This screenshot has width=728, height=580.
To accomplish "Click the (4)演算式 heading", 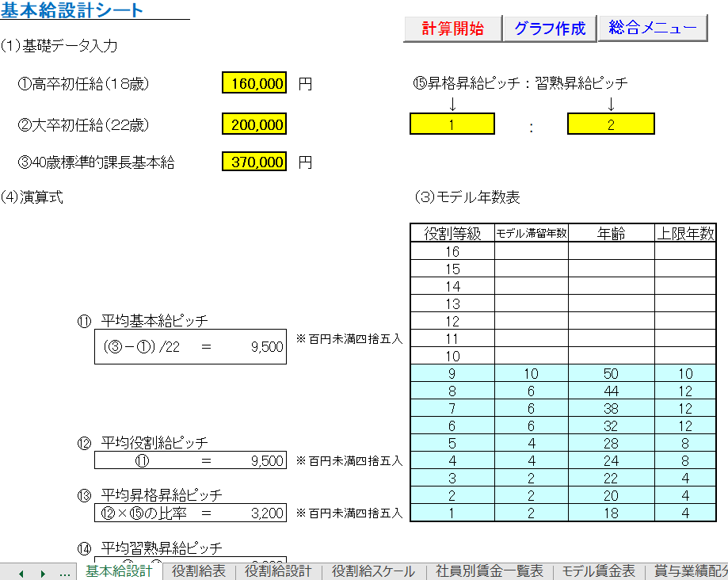I will point(32,197).
